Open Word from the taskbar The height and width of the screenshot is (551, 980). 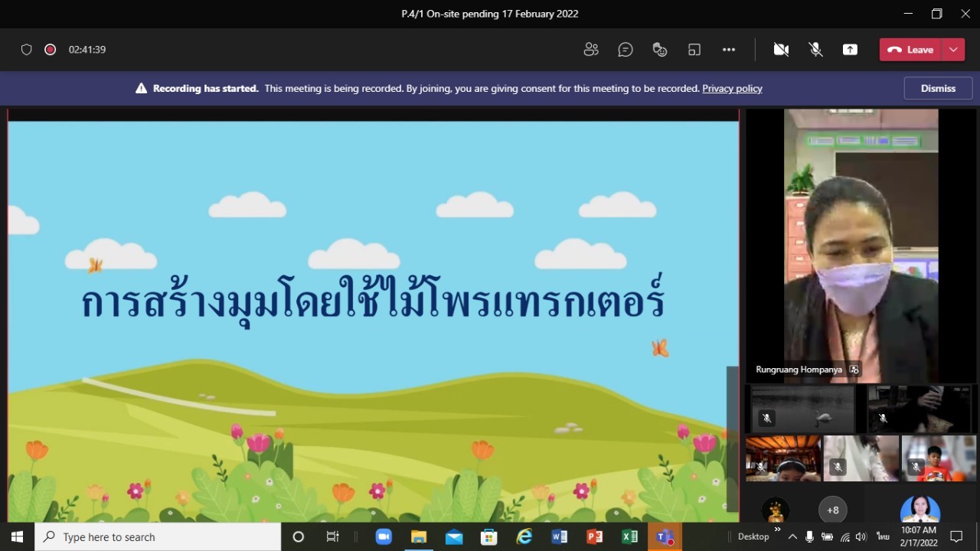coord(560,536)
